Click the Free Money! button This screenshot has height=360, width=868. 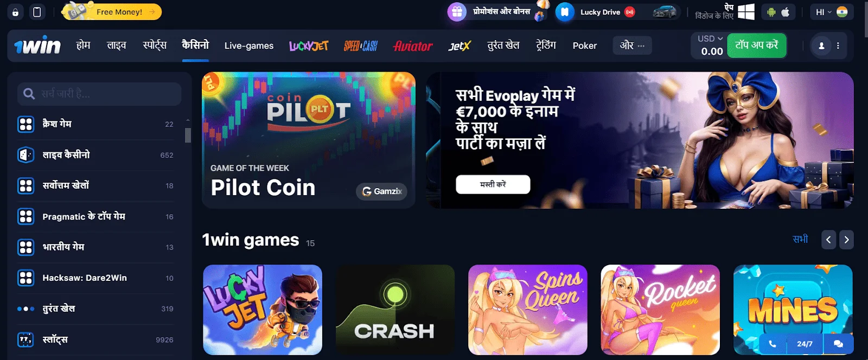tap(112, 11)
